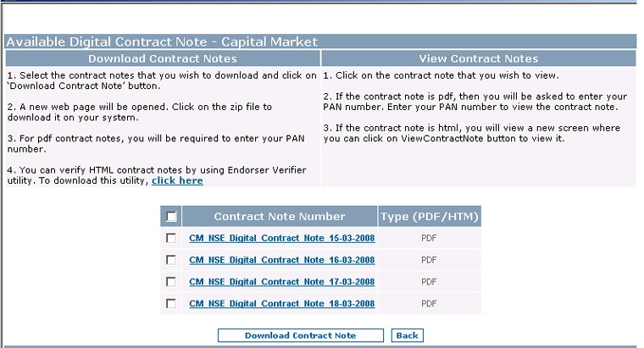The width and height of the screenshot is (644, 348).
Task: Click the contract note link for 18-03-2008
Action: tap(281, 303)
